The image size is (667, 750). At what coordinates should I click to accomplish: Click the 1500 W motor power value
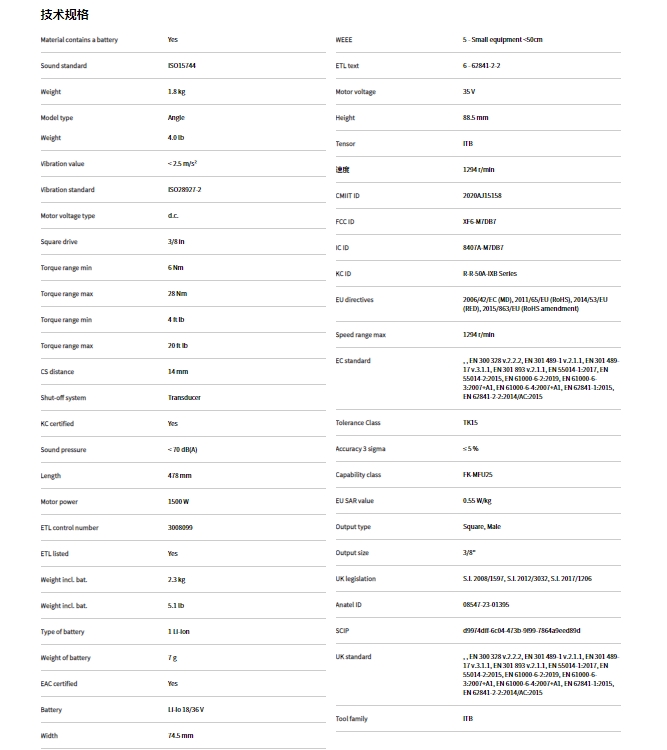click(179, 502)
